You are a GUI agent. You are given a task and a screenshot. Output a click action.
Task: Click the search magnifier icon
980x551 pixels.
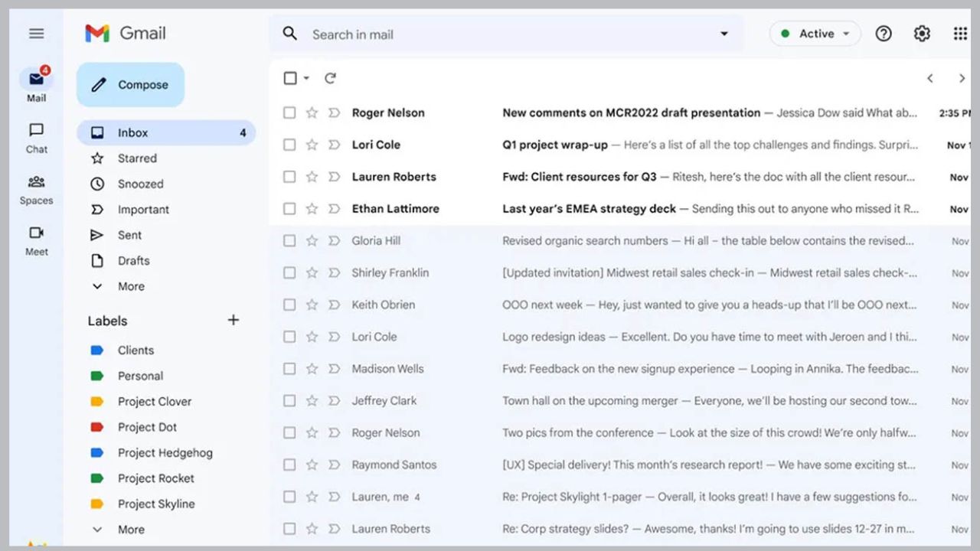tap(290, 34)
